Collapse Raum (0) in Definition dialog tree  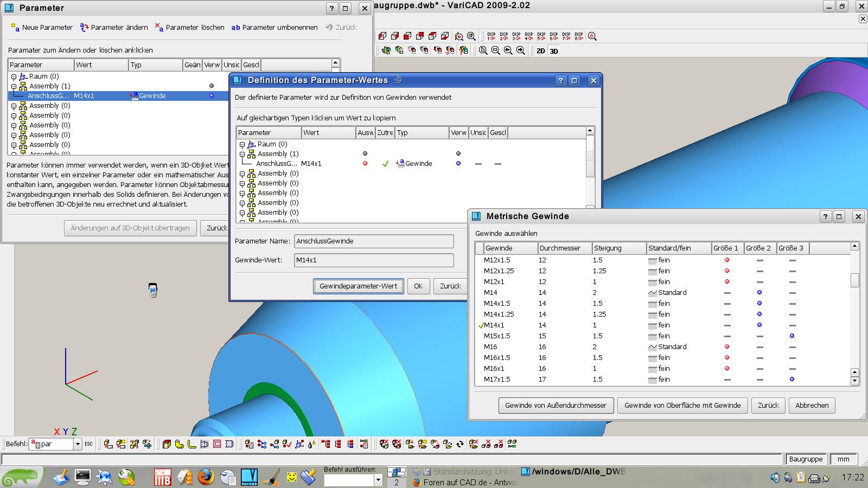pyautogui.click(x=242, y=144)
